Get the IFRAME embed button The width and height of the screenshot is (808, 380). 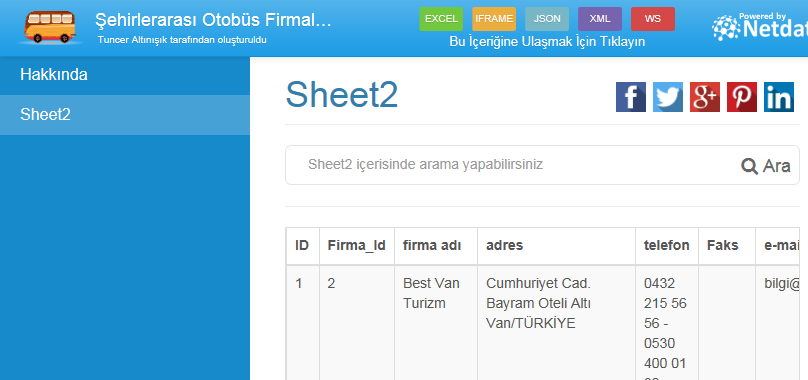[x=494, y=19]
